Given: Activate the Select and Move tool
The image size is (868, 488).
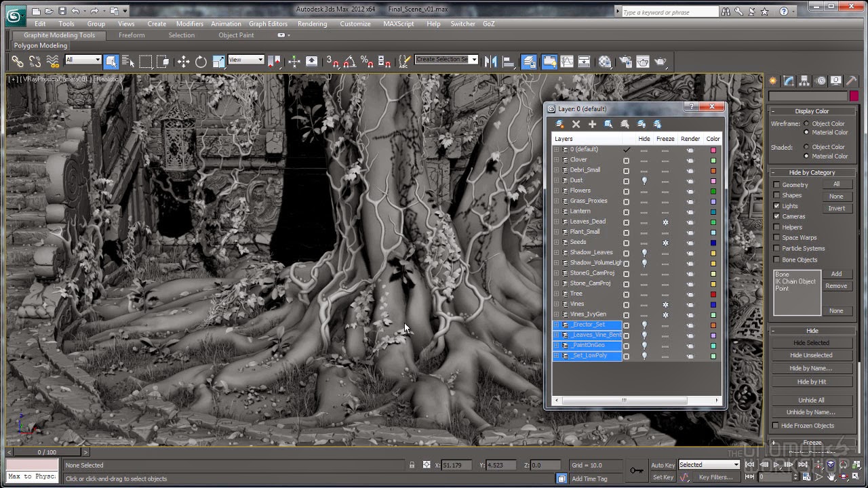Looking at the screenshot, I should pos(183,62).
